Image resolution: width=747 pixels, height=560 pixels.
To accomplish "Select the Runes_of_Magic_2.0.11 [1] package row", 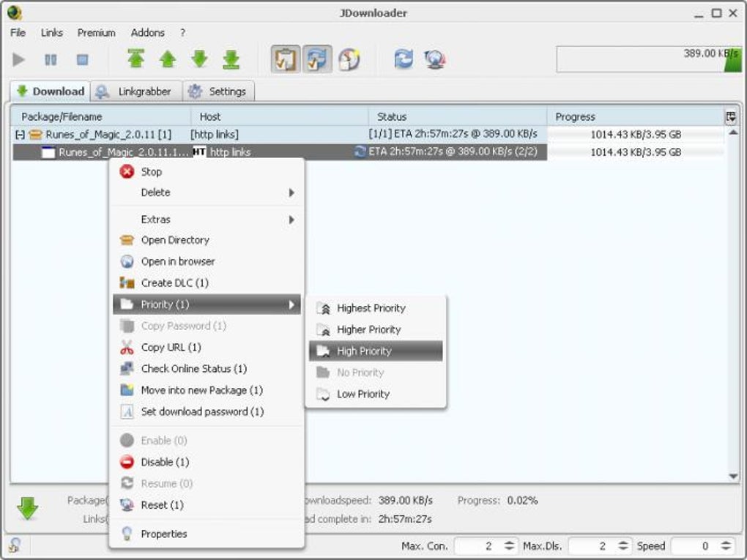I will coord(280,134).
